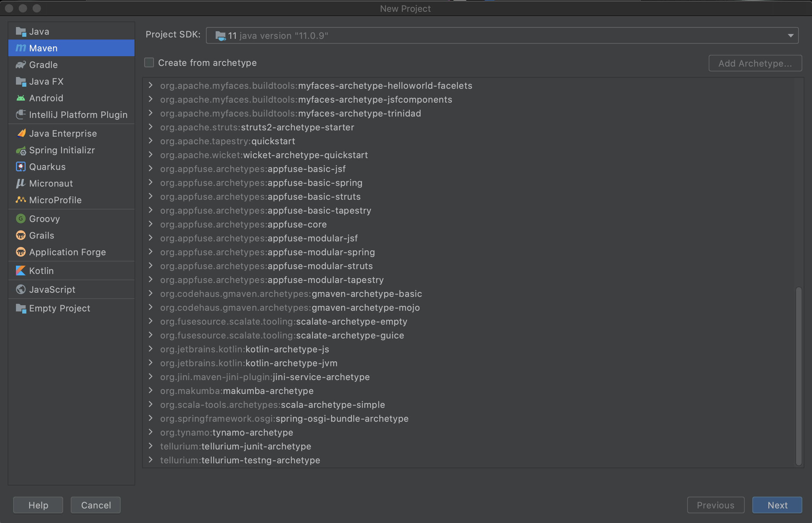812x523 pixels.
Task: Open the Project SDK dropdown
Action: [791, 36]
